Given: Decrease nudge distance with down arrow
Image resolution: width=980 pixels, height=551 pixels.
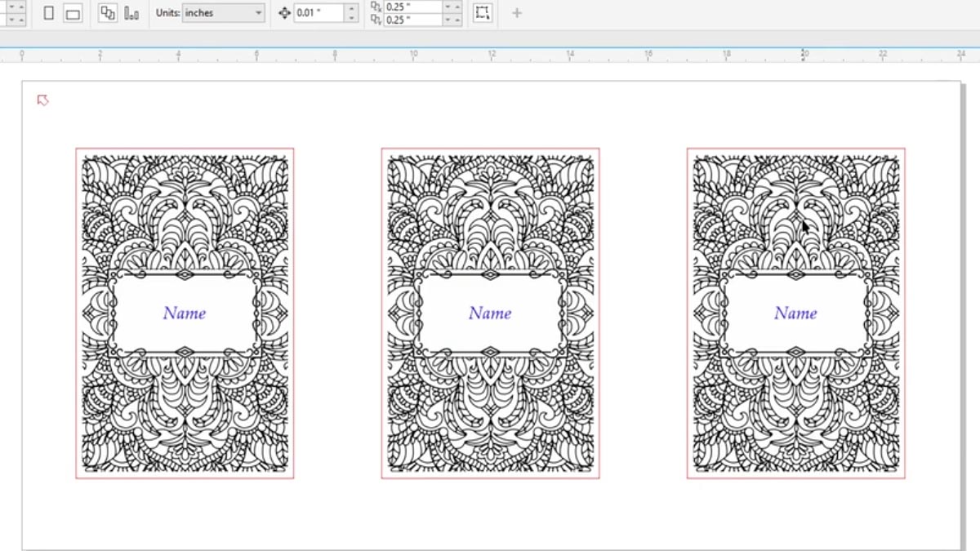Looking at the screenshot, I should [x=351, y=18].
